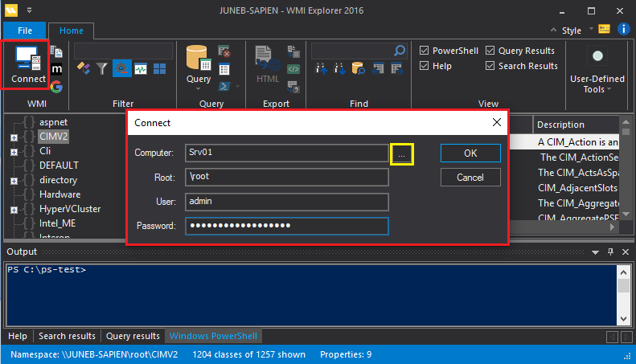Expand the directory namespace node

pos(14,181)
